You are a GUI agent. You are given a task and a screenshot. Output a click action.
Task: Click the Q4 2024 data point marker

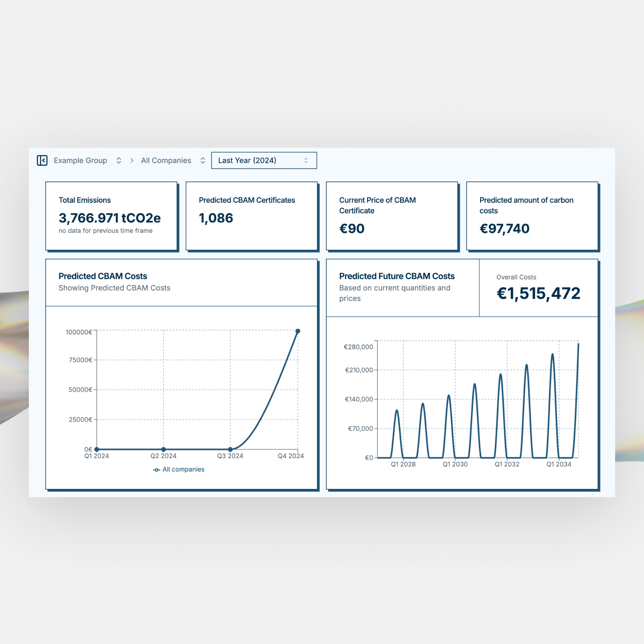coord(298,331)
